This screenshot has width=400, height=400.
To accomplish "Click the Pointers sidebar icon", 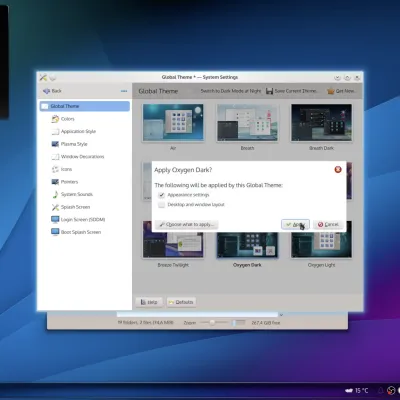I will pos(55,182).
